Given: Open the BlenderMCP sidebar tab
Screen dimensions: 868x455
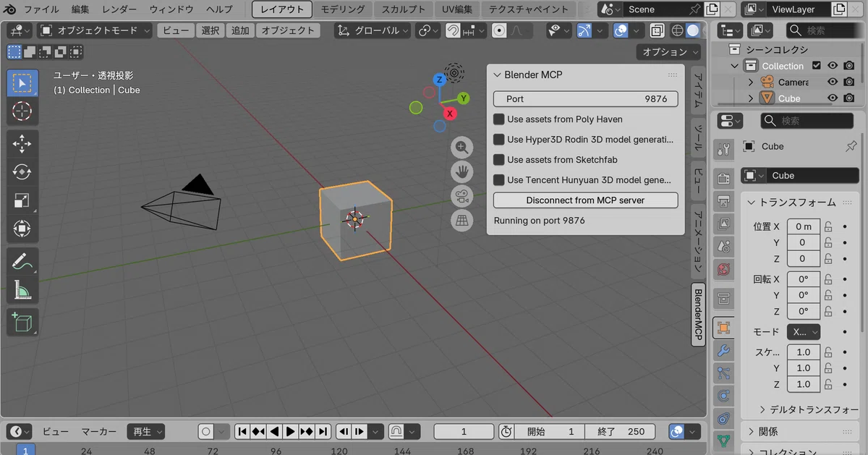Looking at the screenshot, I should 698,315.
